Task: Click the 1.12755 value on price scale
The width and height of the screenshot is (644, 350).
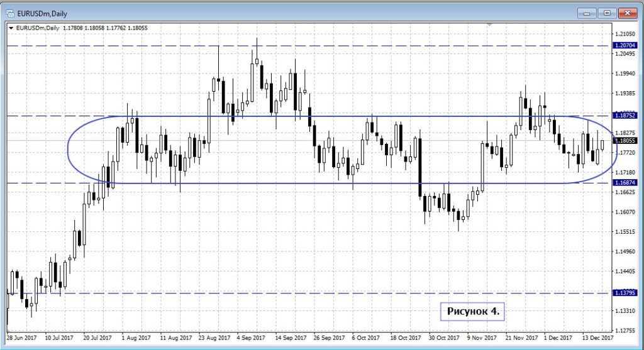Action: tap(626, 331)
